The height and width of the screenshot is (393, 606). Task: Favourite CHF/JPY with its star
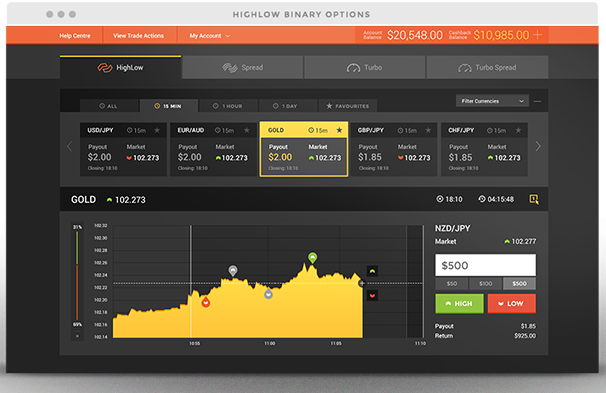tap(518, 130)
